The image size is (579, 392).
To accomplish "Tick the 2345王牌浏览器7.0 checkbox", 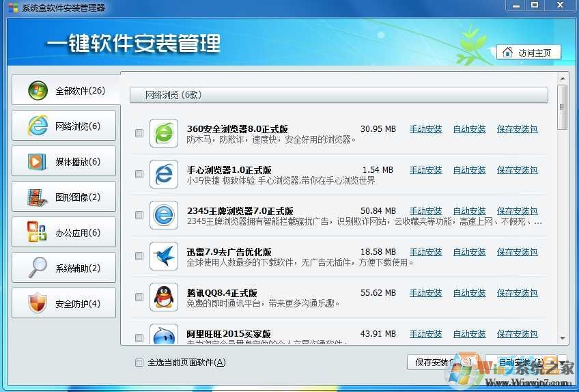I will pyautogui.click(x=139, y=215).
